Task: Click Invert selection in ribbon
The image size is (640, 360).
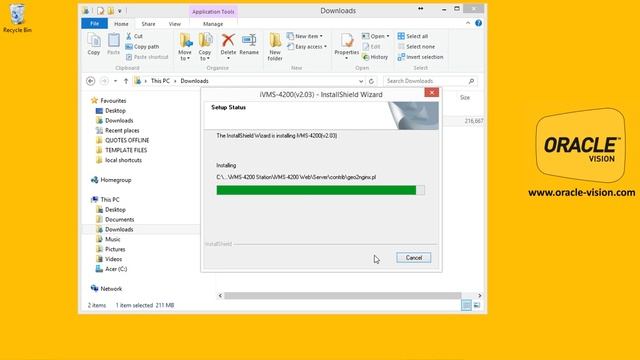Action: point(420,57)
